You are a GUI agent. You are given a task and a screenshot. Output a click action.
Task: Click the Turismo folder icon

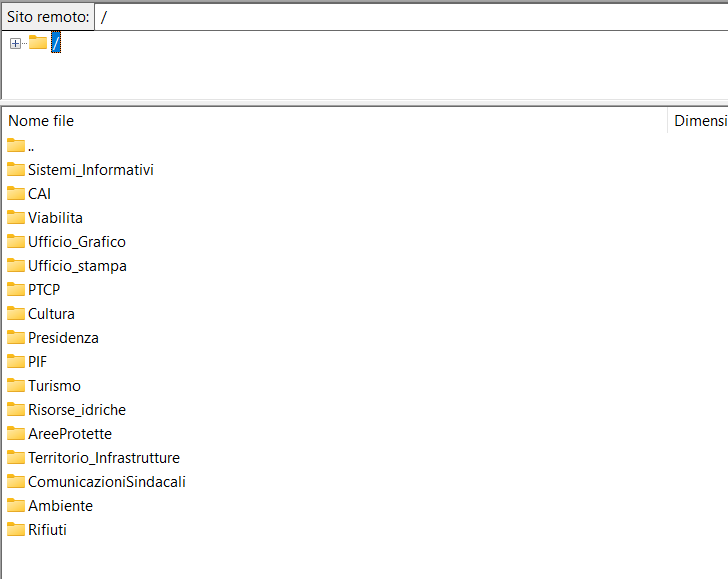click(16, 385)
